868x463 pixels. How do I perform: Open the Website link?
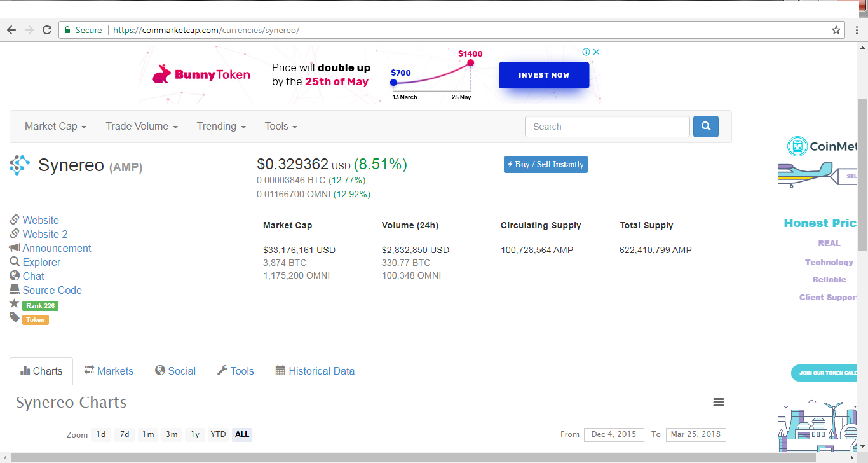[x=41, y=220]
